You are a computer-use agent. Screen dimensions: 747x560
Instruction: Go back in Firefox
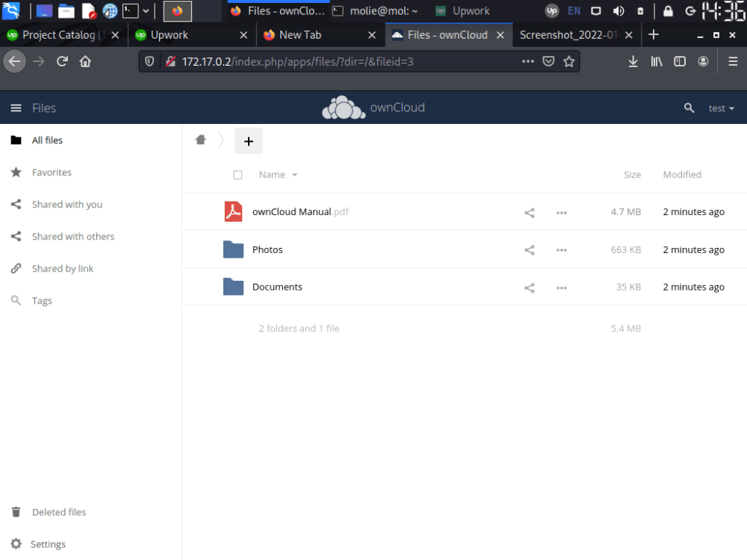(15, 61)
